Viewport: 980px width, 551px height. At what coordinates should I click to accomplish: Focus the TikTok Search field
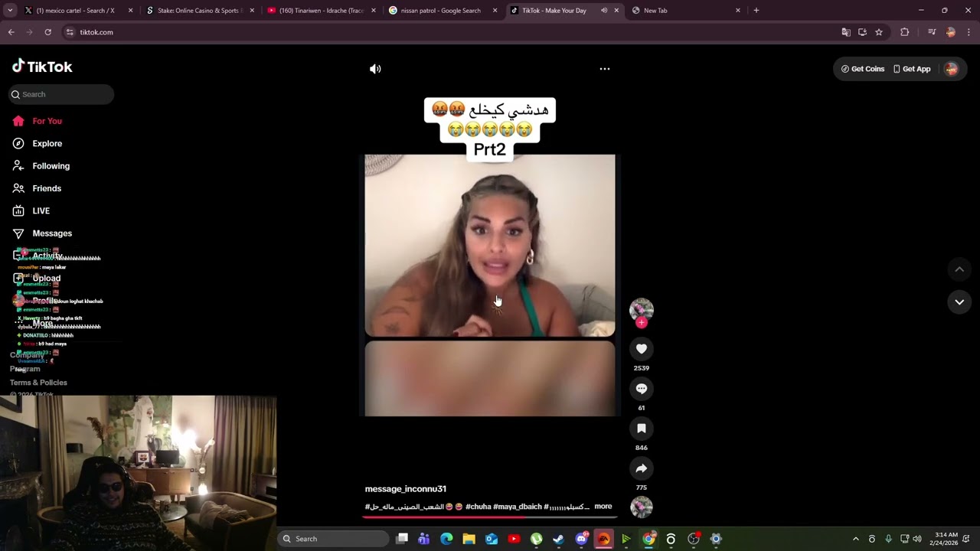[x=61, y=94]
